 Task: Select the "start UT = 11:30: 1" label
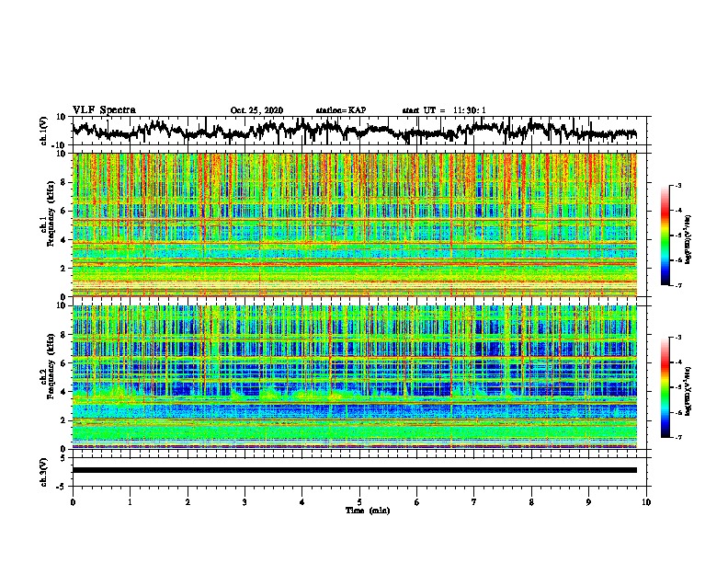(x=444, y=110)
